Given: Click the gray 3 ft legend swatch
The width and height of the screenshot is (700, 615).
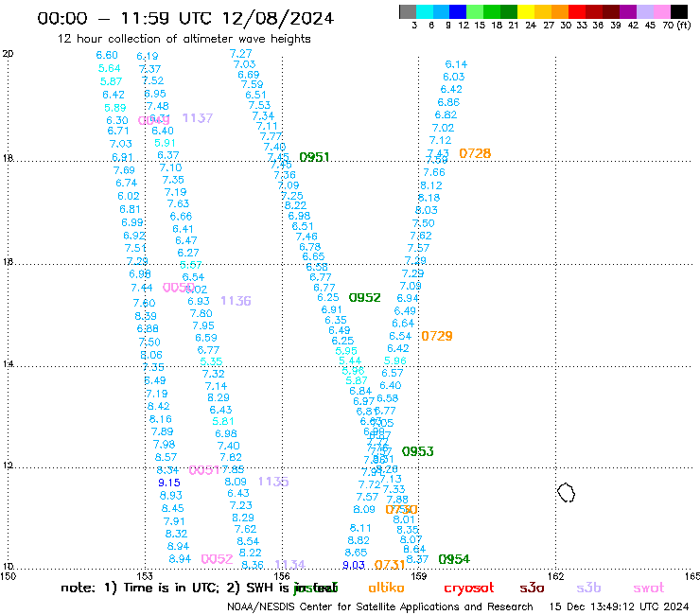Looking at the screenshot, I should (x=408, y=11).
